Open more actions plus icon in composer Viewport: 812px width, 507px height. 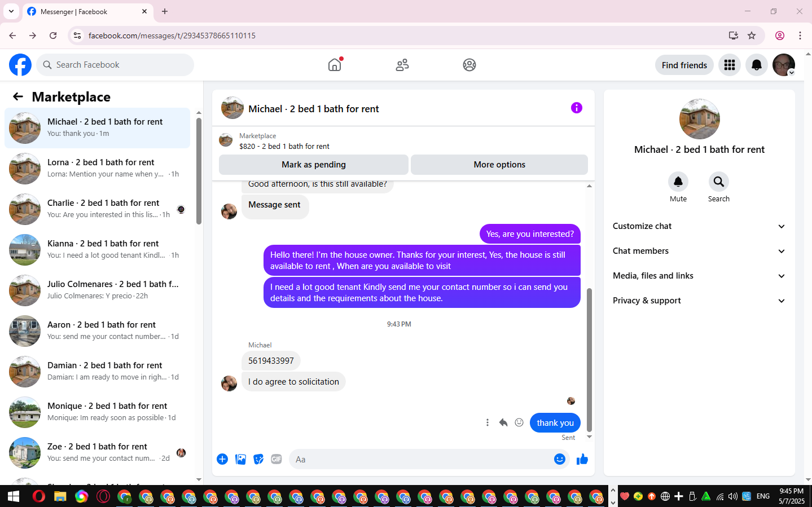(222, 459)
